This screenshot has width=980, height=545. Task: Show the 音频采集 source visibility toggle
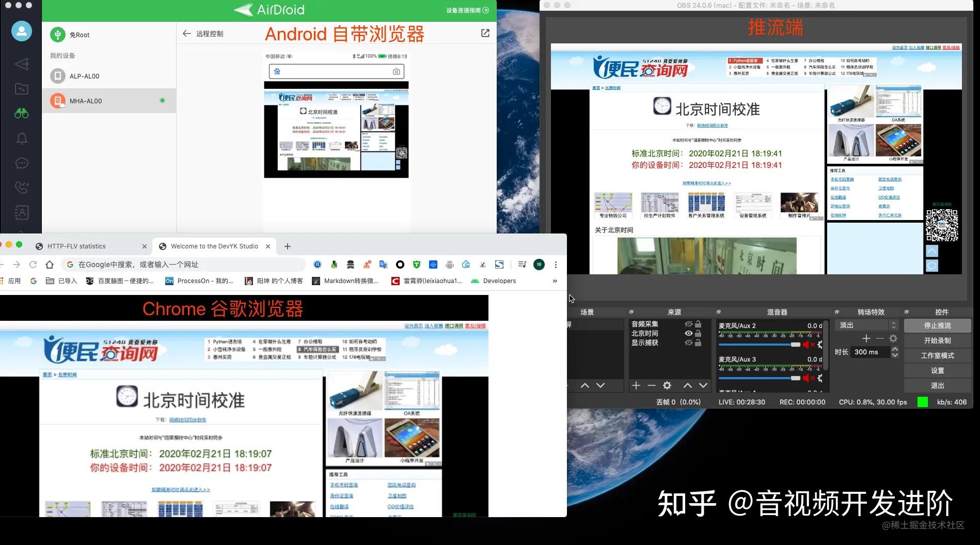(688, 324)
